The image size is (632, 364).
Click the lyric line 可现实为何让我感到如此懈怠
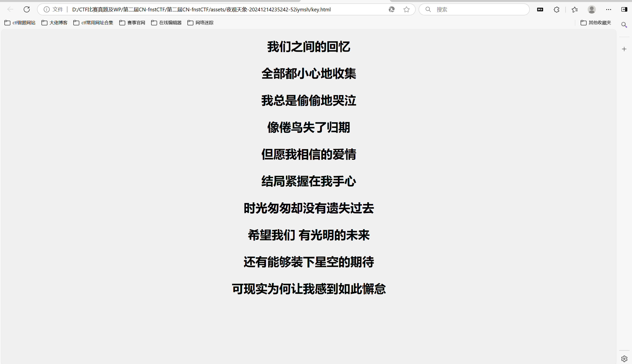308,289
